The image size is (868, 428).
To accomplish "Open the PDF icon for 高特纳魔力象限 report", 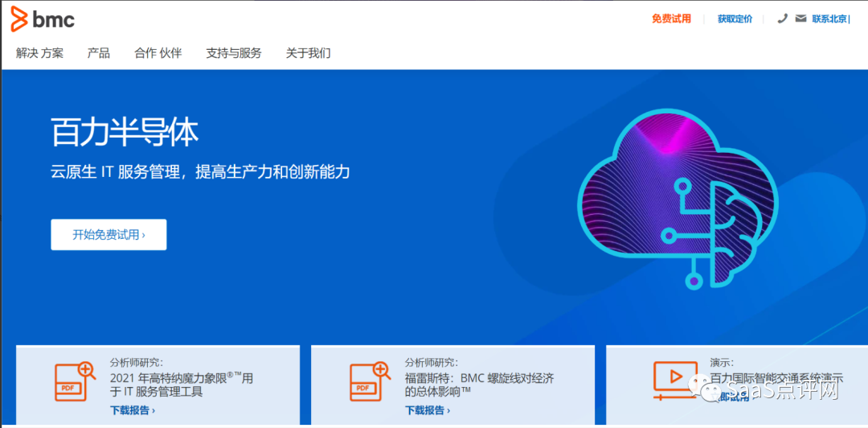I will (75, 381).
